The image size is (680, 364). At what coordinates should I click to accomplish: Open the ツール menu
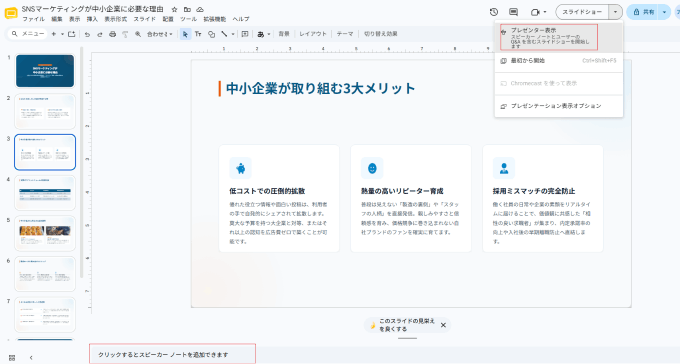tap(188, 19)
